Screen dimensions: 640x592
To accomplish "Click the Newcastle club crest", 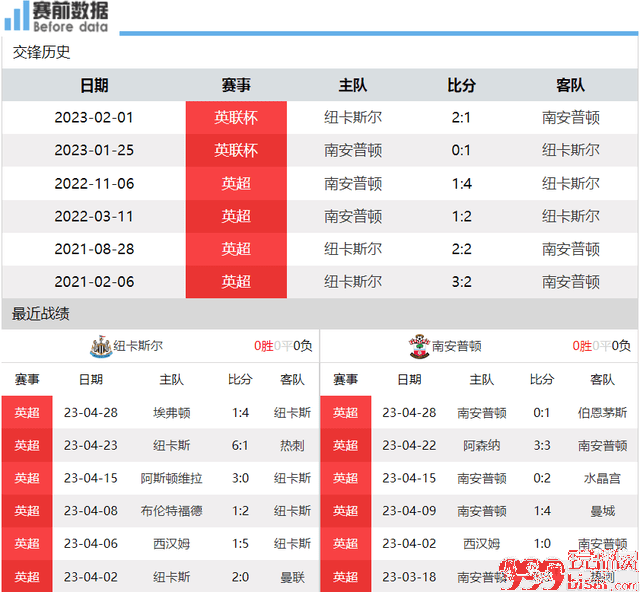I will 101,347.
